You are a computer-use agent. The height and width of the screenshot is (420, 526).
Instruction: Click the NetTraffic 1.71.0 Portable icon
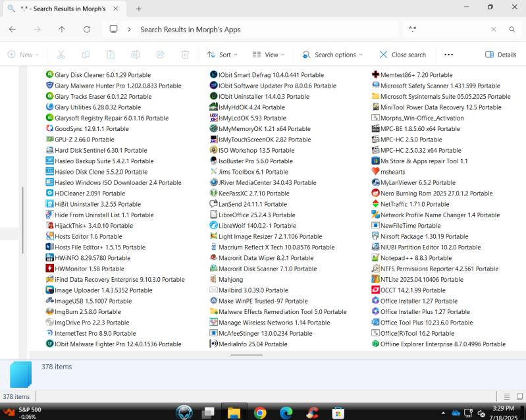click(x=375, y=203)
